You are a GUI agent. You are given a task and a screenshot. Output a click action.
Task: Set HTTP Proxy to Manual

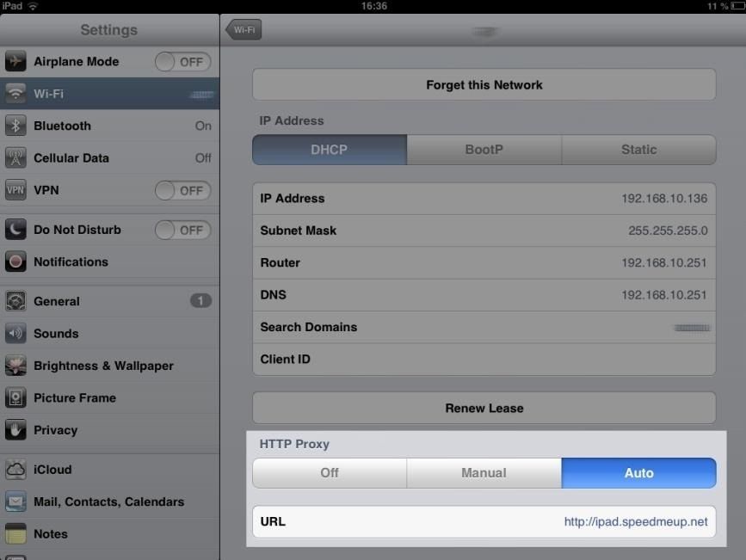[x=484, y=472]
